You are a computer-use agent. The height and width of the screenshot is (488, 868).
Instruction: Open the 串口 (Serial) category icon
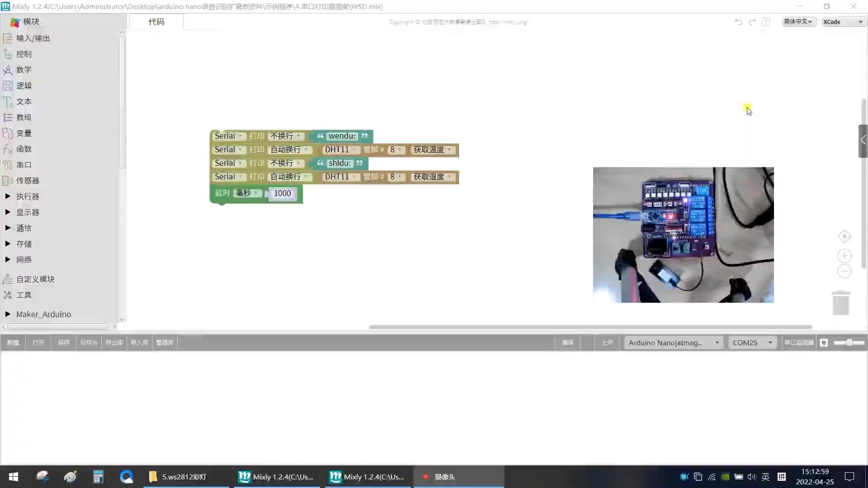pyautogui.click(x=8, y=164)
